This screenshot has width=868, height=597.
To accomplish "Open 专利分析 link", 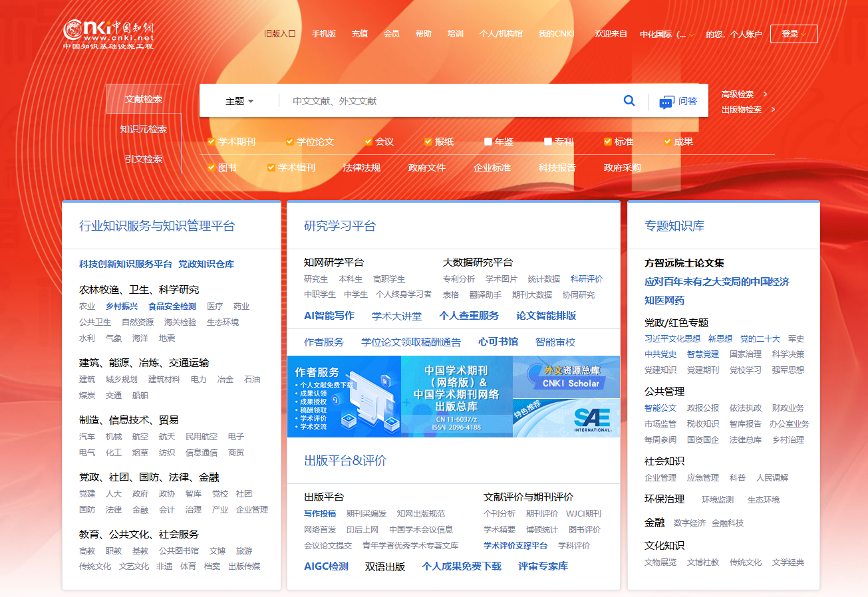I will click(459, 279).
